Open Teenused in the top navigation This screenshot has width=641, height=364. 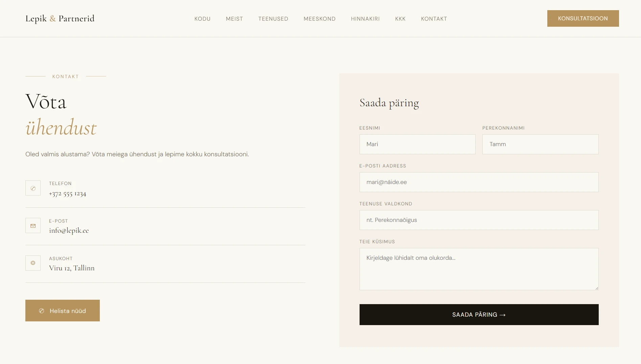pyautogui.click(x=273, y=19)
